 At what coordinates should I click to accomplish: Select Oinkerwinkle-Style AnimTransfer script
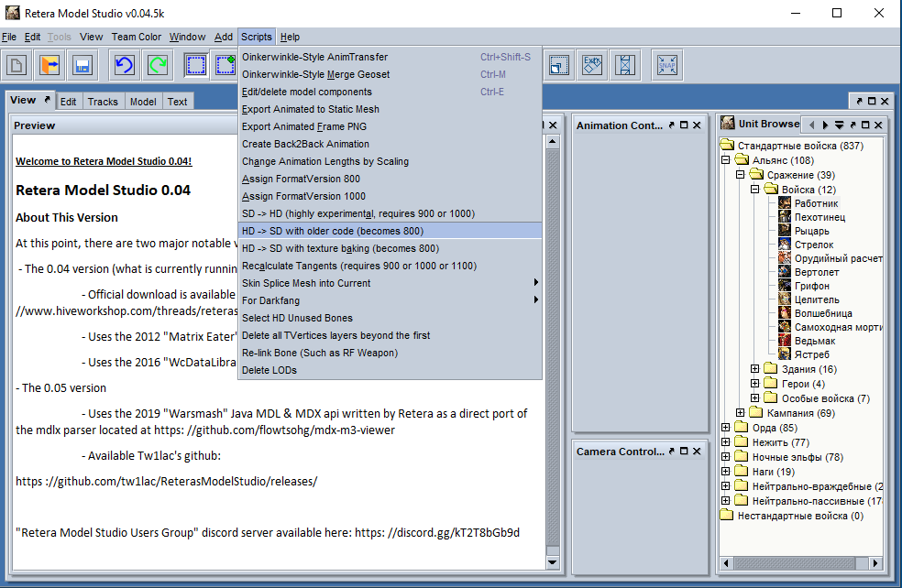390,57
